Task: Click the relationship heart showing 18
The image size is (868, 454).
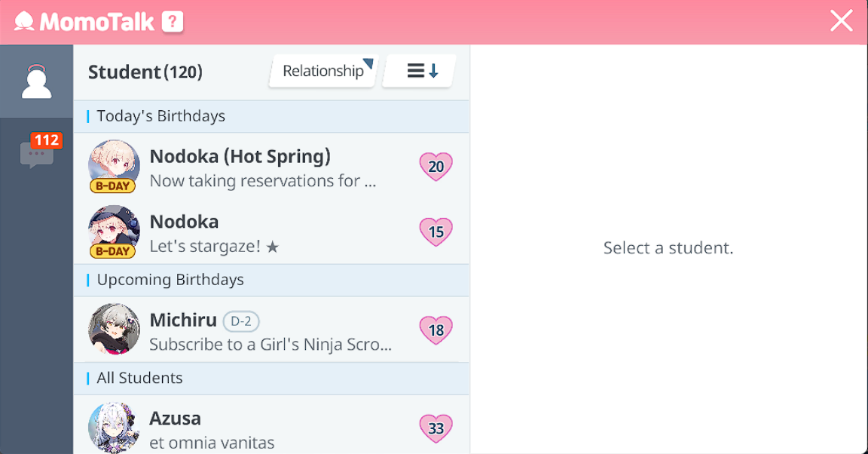Action: pyautogui.click(x=436, y=330)
